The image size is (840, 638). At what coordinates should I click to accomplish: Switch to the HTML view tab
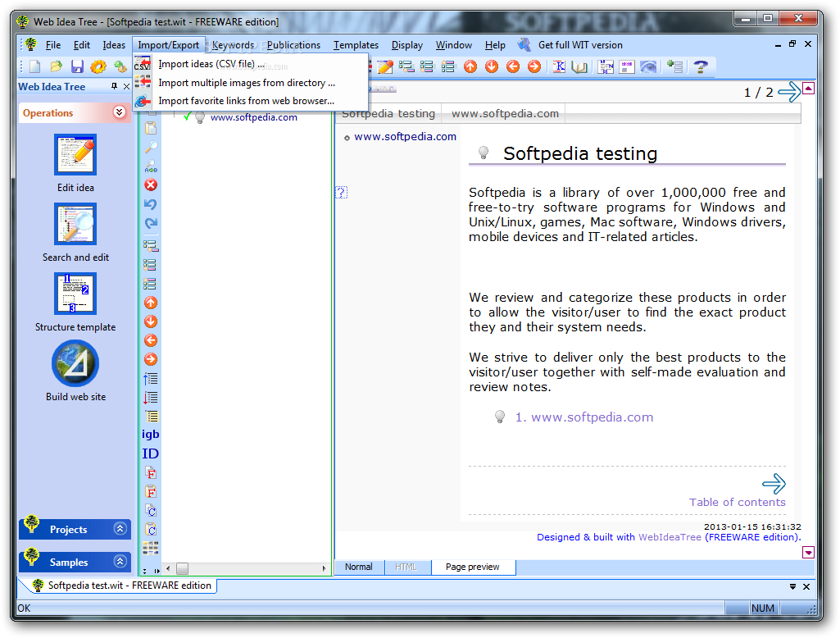coord(406,567)
